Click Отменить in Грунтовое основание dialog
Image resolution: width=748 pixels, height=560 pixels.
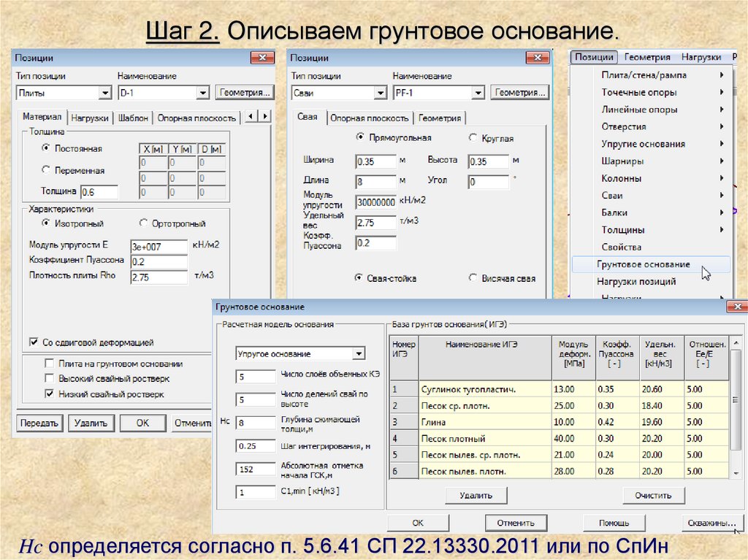click(516, 522)
